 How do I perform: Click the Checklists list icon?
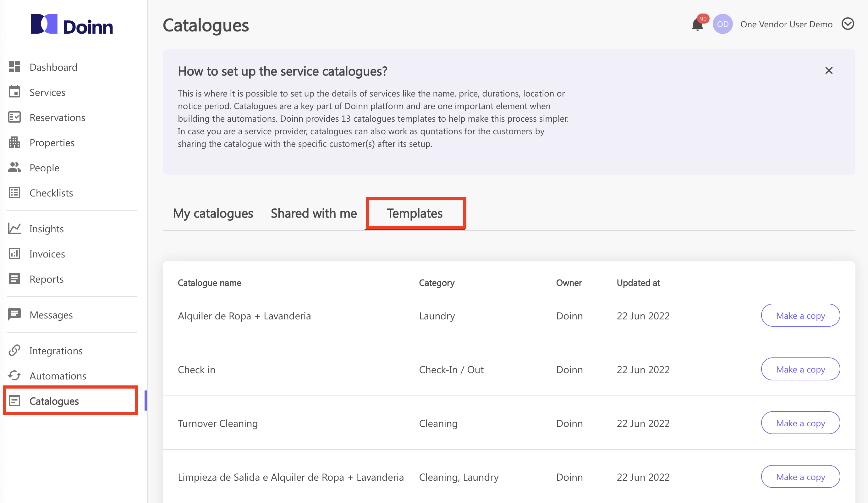tap(14, 193)
